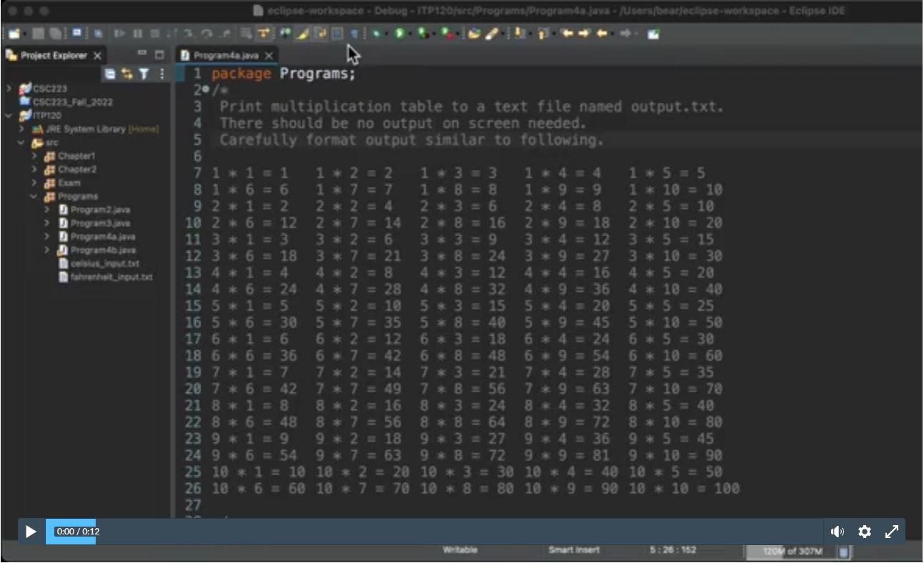Click the red close window button

[12, 11]
